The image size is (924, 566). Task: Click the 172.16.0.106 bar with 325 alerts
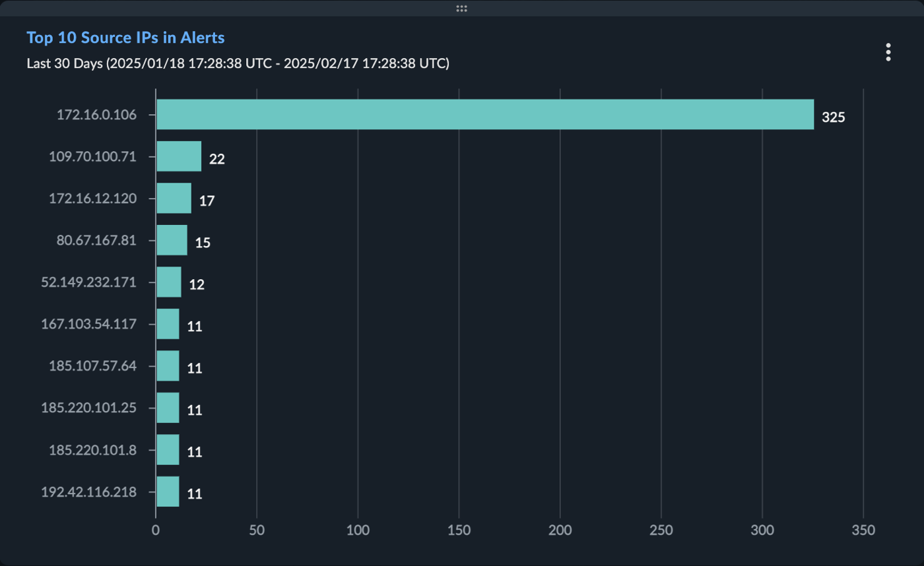[x=485, y=115]
